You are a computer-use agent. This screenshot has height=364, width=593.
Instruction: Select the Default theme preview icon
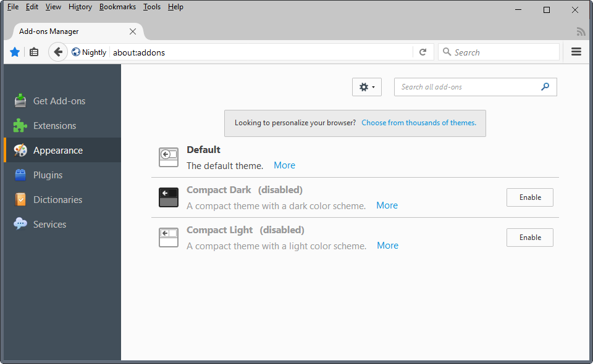coord(169,157)
